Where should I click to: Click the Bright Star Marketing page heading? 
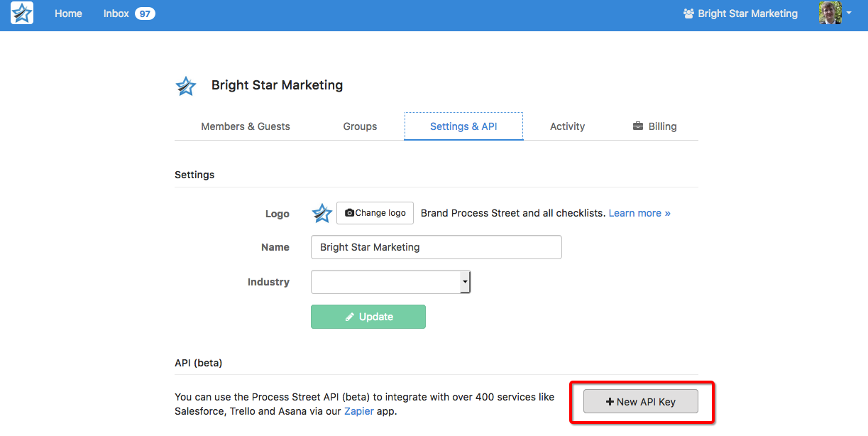coord(277,85)
